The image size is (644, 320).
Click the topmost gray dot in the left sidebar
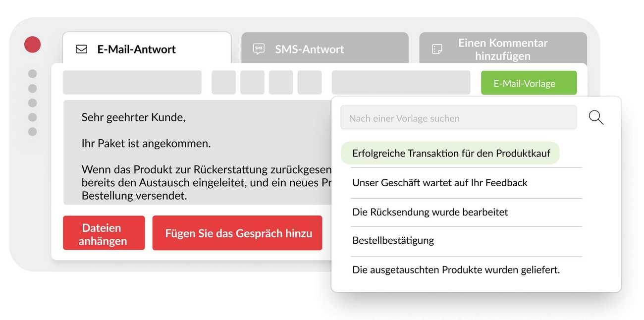pos(32,73)
